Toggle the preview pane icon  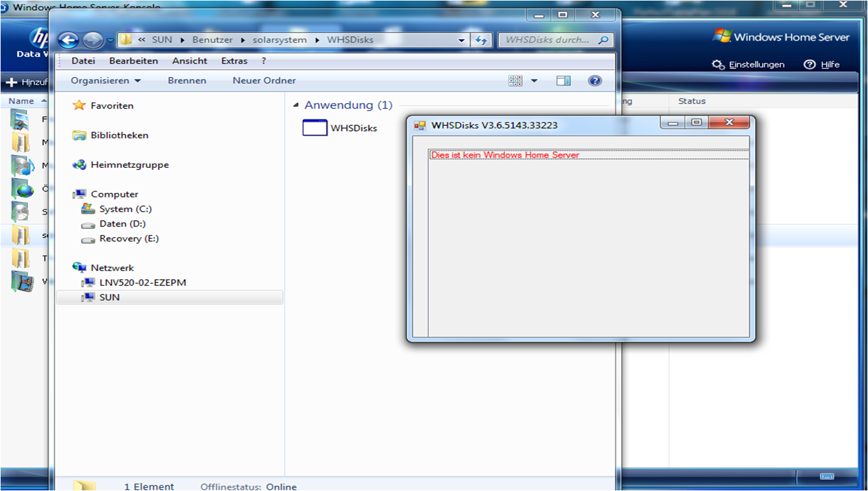point(563,81)
